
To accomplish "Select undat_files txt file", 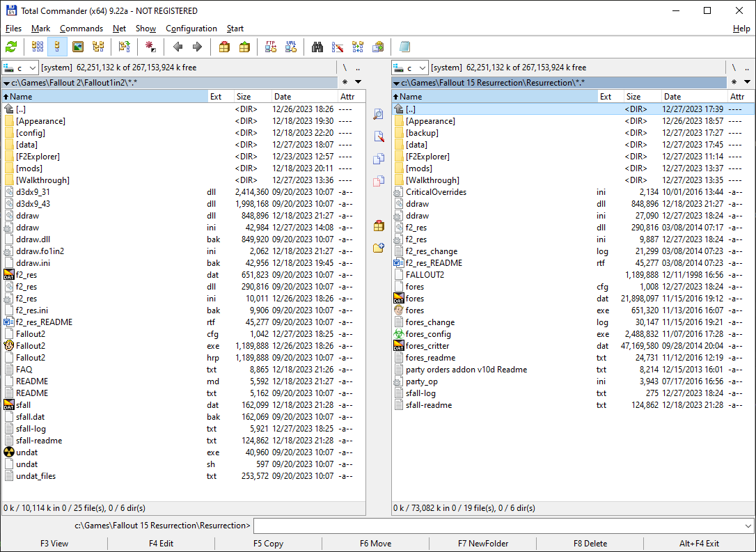I will click(x=183, y=476).
